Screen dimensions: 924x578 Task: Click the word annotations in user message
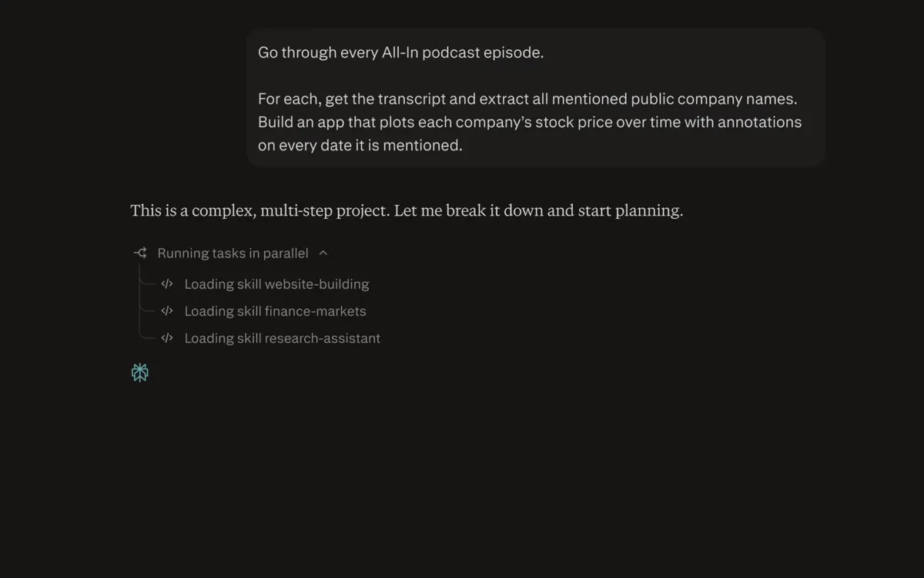(759, 122)
